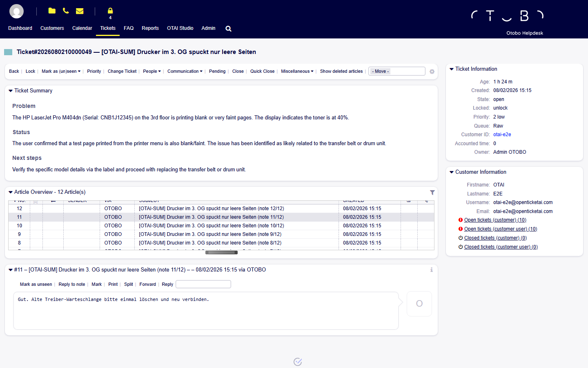Click the checkmark icon at page bottom

tap(298, 362)
